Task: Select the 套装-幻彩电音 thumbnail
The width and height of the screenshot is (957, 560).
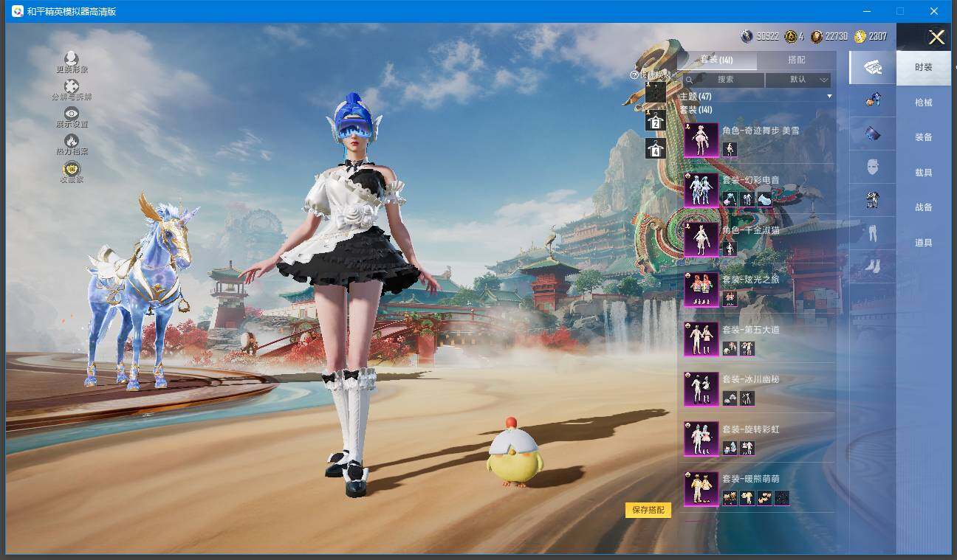Action: [702, 190]
